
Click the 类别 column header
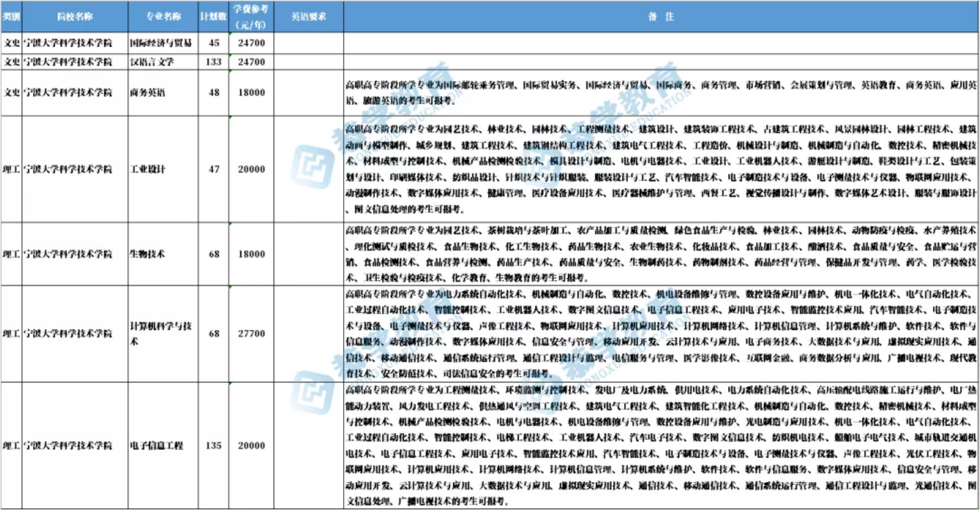coord(11,16)
